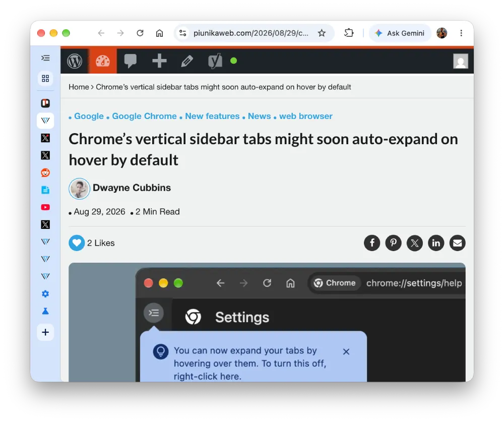The image size is (504, 422).
Task: Check the green Yoast status dot
Action: pyautogui.click(x=234, y=61)
